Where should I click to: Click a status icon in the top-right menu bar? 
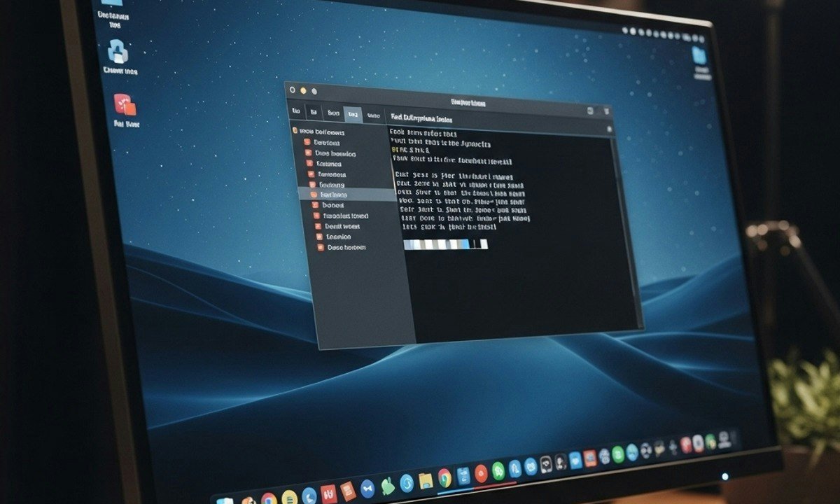[651, 31]
